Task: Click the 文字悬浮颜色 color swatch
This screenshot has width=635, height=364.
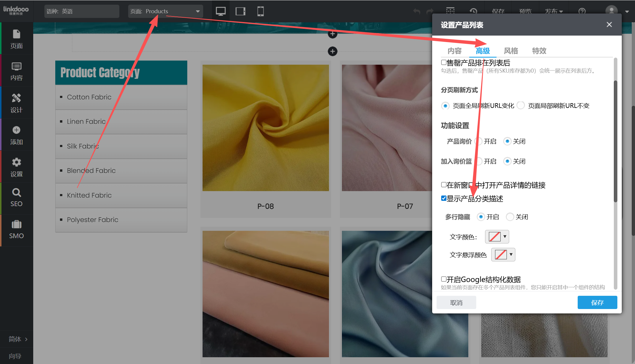Action: pyautogui.click(x=501, y=255)
